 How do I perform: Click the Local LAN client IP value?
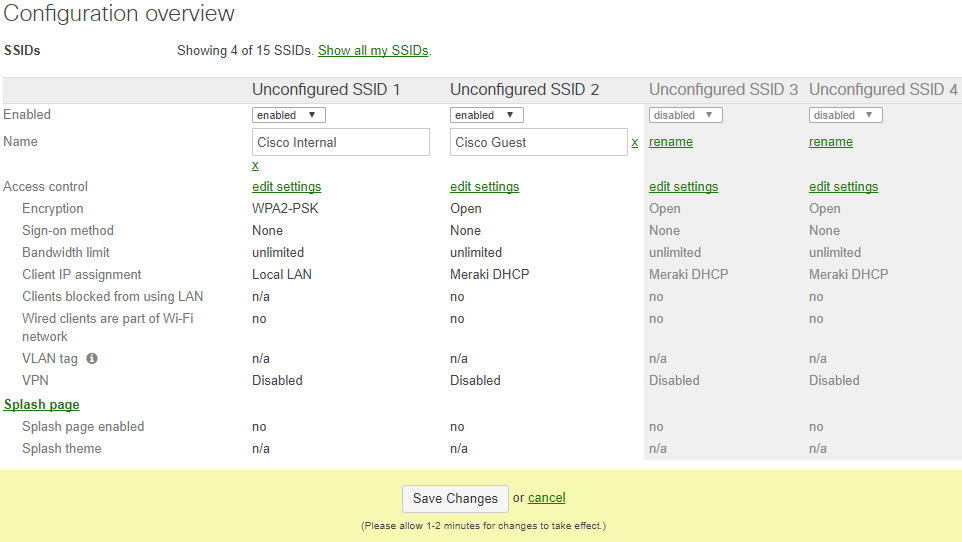(282, 274)
